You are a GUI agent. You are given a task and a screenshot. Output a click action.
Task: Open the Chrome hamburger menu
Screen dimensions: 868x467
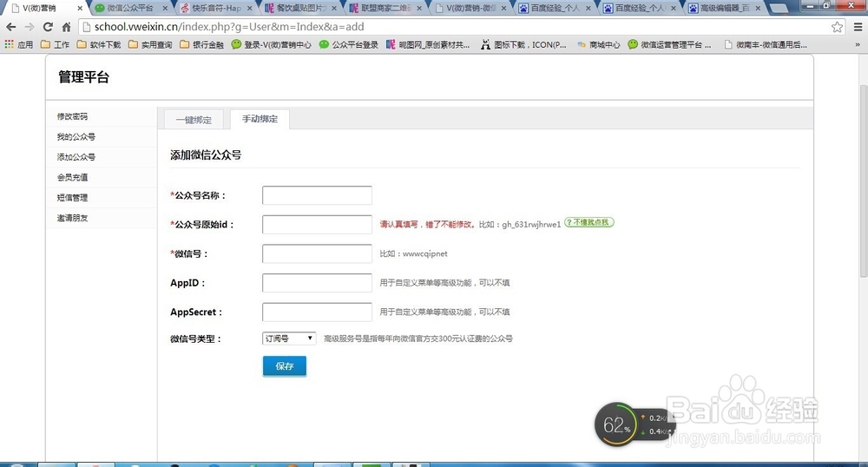tap(858, 27)
